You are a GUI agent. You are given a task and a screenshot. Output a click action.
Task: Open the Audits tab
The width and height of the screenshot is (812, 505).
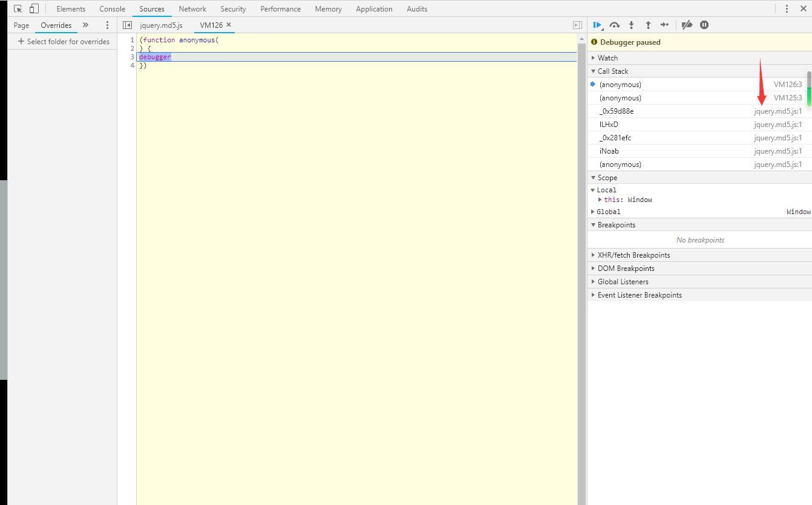click(x=417, y=9)
